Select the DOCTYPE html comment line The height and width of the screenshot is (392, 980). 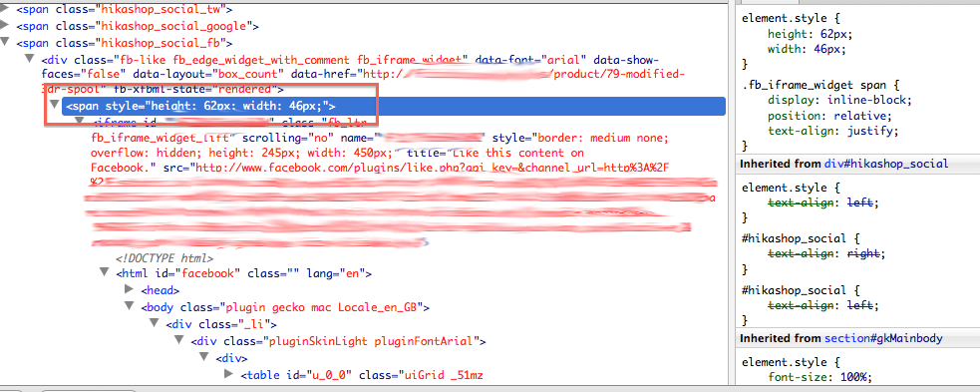(165, 257)
